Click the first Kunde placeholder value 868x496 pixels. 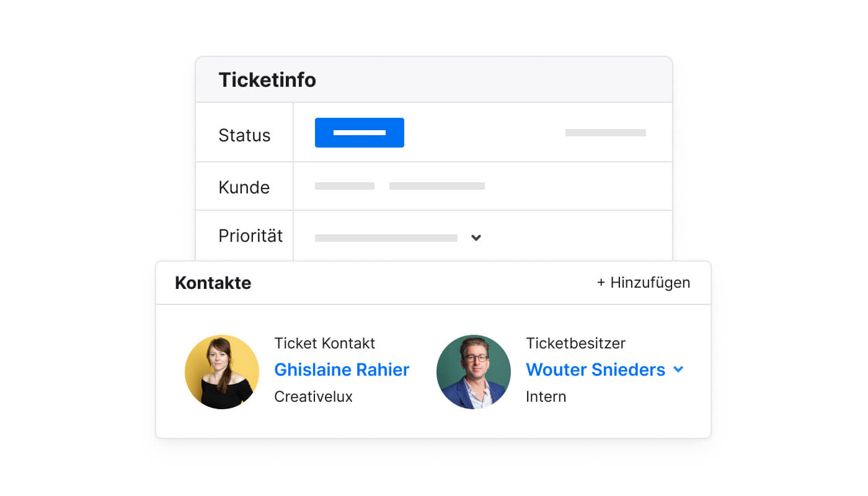[x=345, y=186]
